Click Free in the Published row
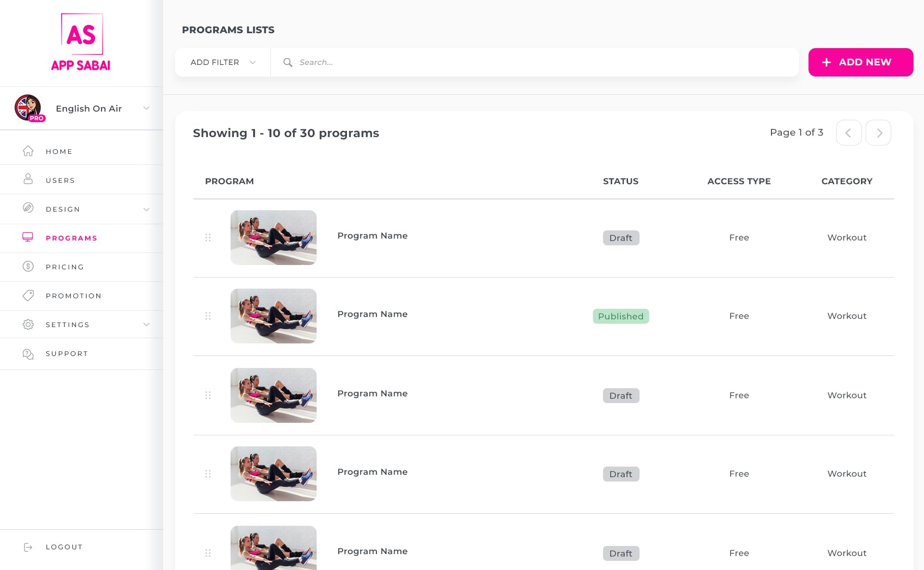The image size is (924, 570). pos(739,316)
